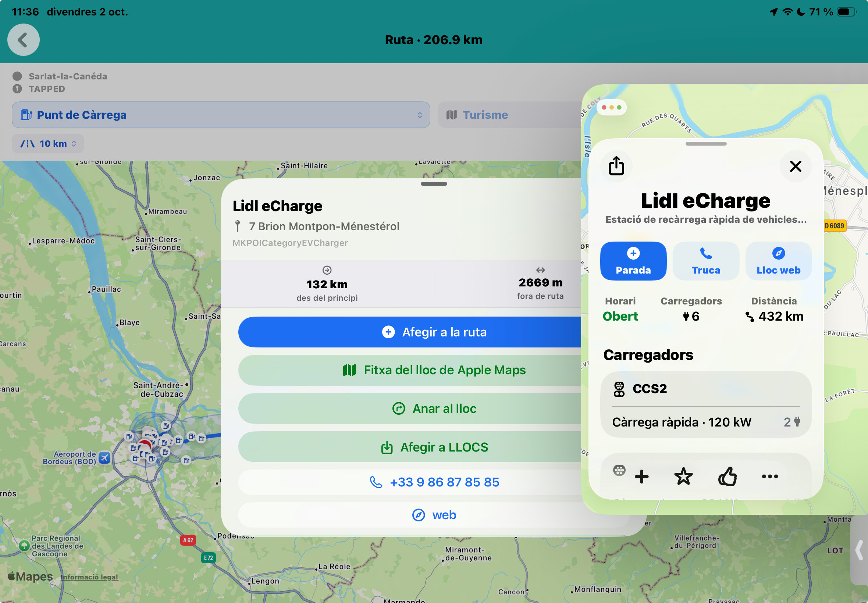Tap the E 72 road shield
Screen dimensions: 868x603
pos(208,558)
